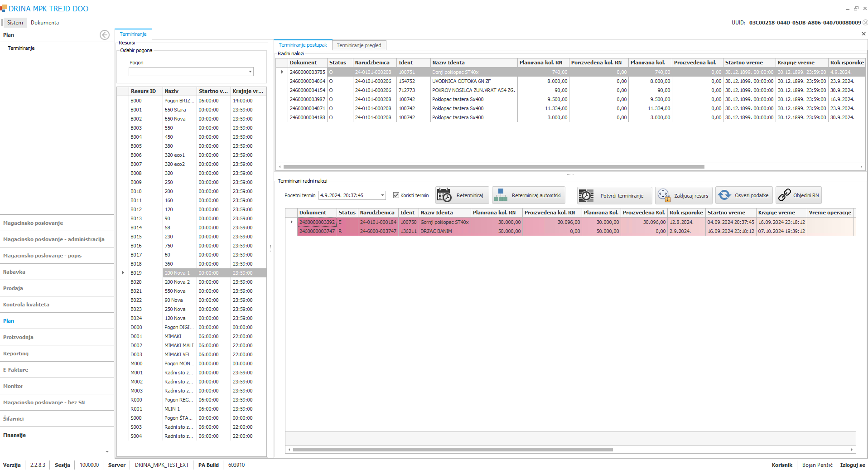
Task: Open the Proizvodnja navigation group
Action: pyautogui.click(x=18, y=337)
